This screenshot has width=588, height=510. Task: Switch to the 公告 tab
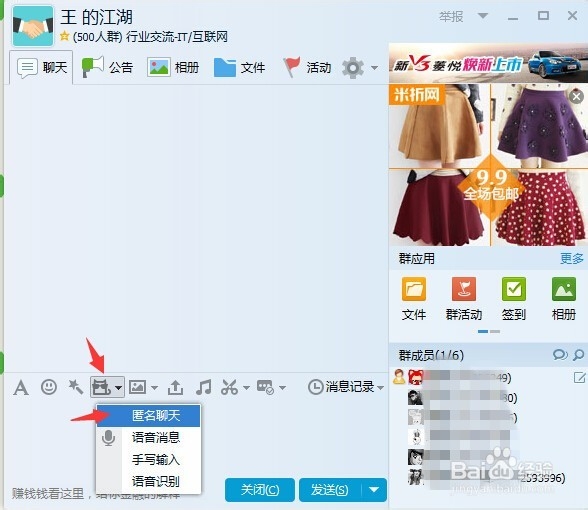coord(107,68)
